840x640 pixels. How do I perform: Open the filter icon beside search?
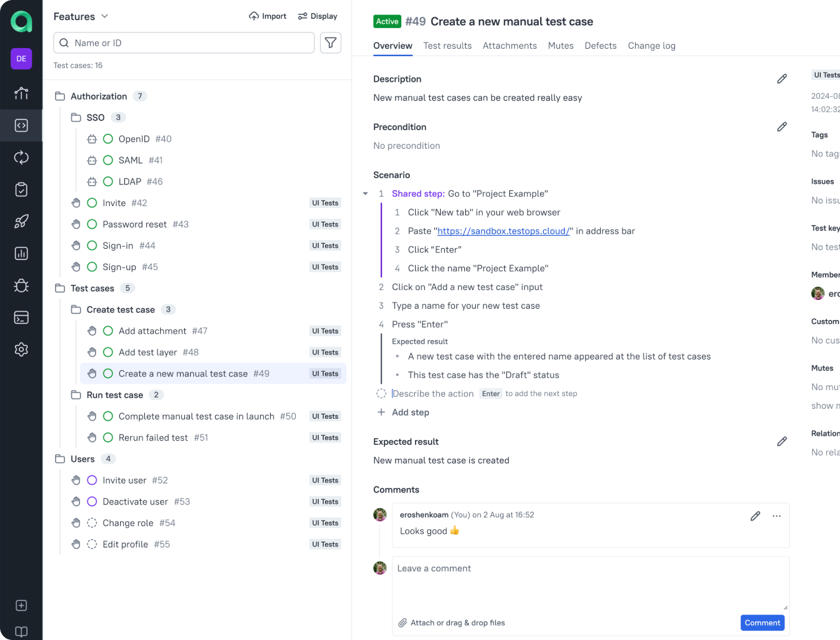tap(331, 42)
